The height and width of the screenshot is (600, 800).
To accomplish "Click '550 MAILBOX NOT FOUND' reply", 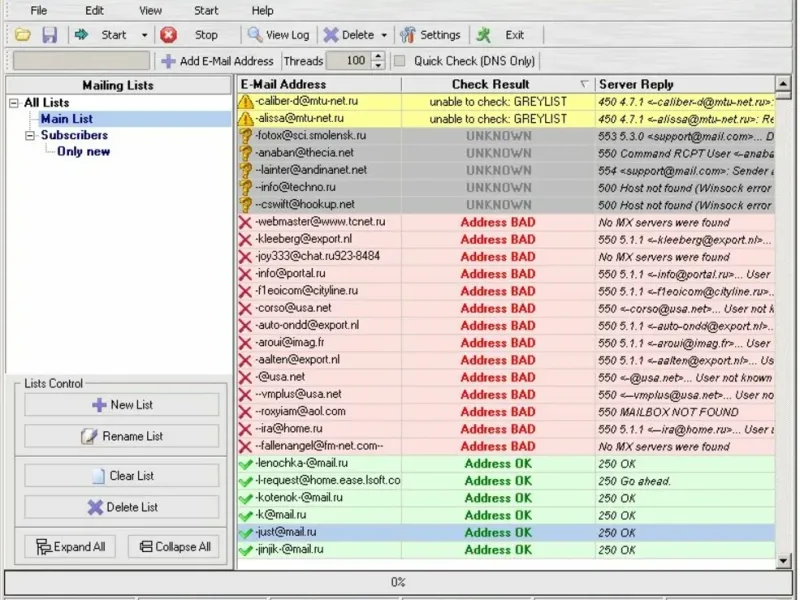I will pos(668,412).
